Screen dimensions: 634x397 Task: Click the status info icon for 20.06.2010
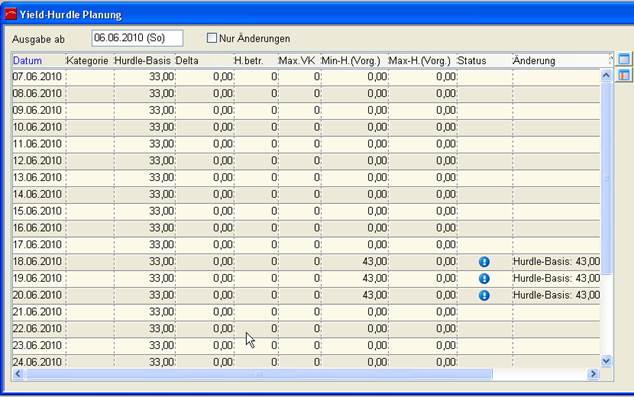coord(484,296)
